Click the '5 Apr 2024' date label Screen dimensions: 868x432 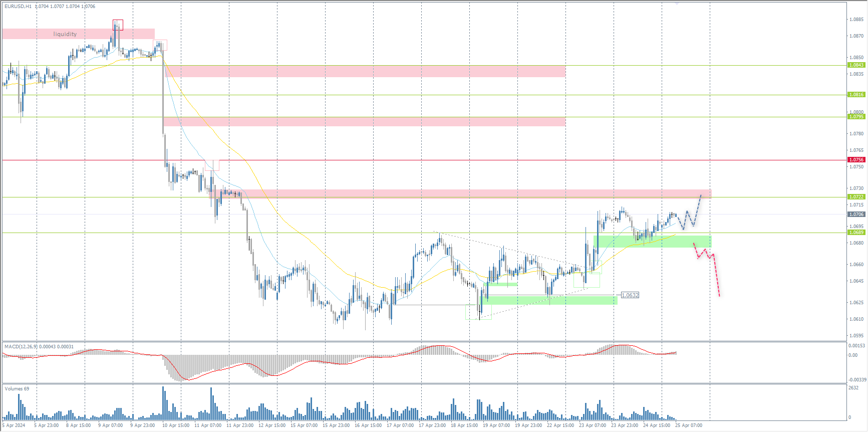point(14,425)
